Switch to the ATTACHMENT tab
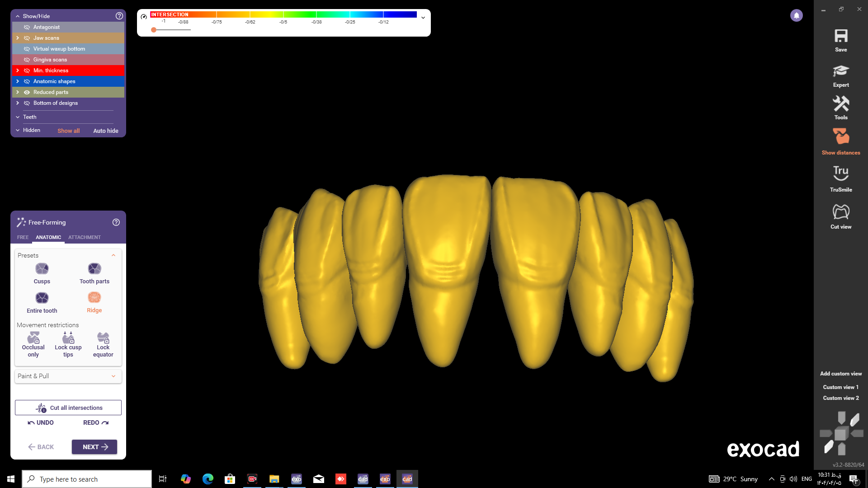 [x=85, y=237]
